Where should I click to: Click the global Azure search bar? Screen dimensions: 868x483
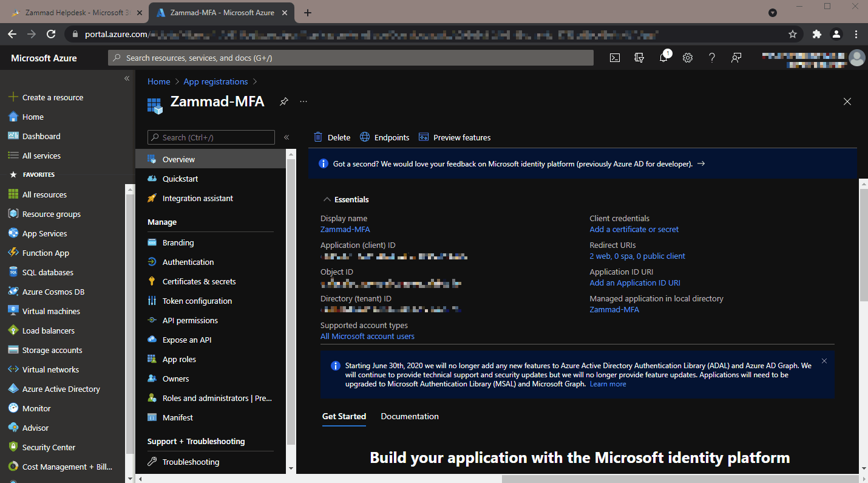(x=351, y=58)
